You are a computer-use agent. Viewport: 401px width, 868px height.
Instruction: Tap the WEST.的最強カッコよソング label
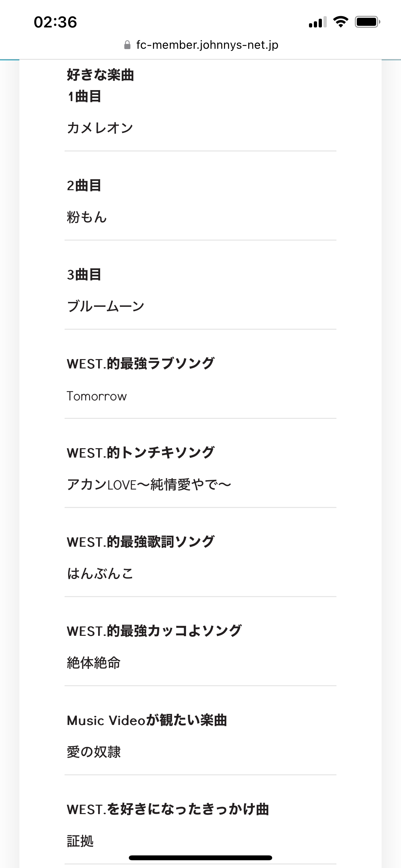(x=154, y=631)
